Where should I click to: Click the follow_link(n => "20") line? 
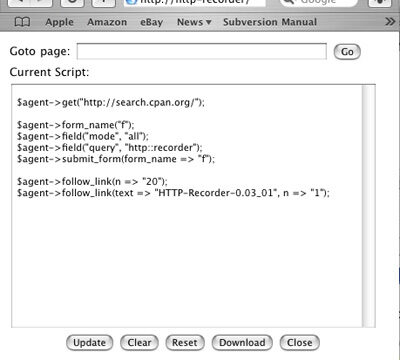92,181
